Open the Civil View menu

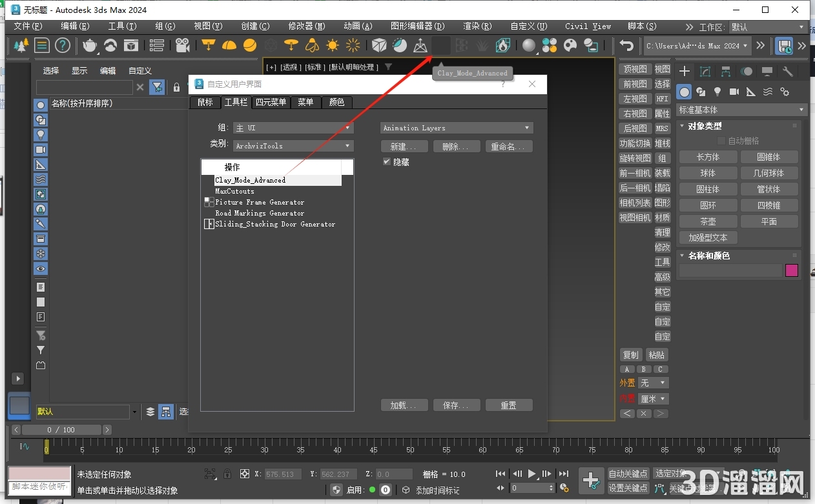(x=588, y=26)
